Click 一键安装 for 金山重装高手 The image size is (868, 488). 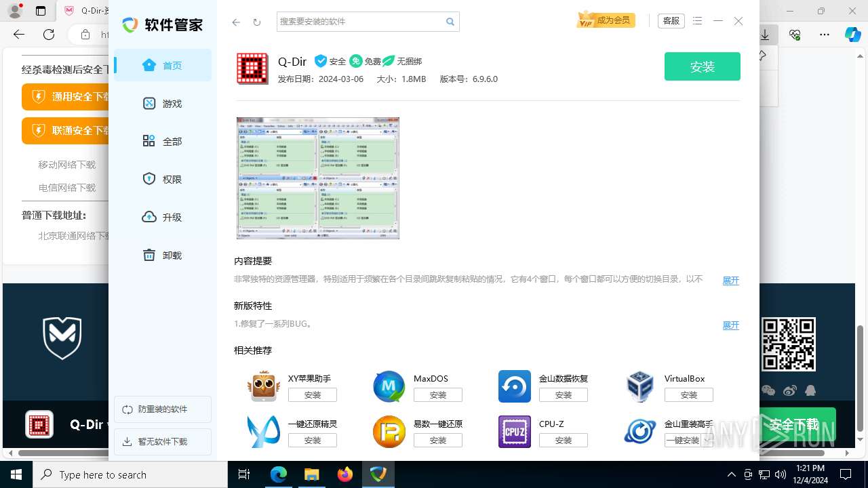(x=683, y=441)
